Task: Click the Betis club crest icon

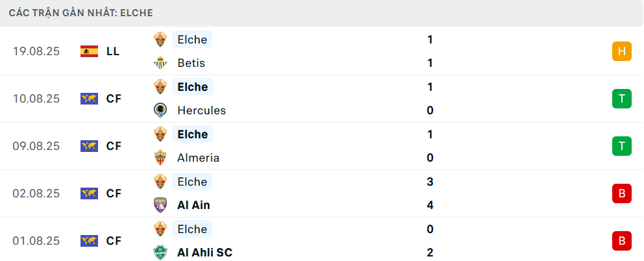Action: click(160, 63)
